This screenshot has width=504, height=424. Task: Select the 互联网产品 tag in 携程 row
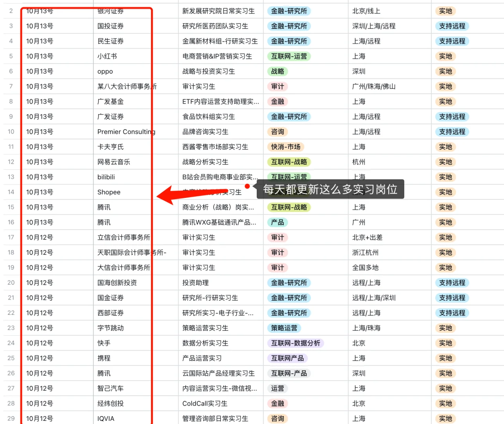(287, 358)
